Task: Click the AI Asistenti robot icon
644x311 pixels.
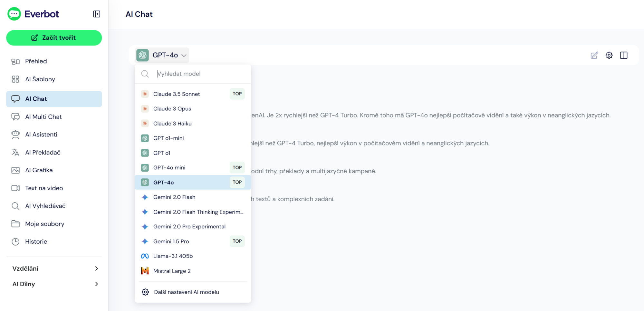Action: [x=15, y=135]
